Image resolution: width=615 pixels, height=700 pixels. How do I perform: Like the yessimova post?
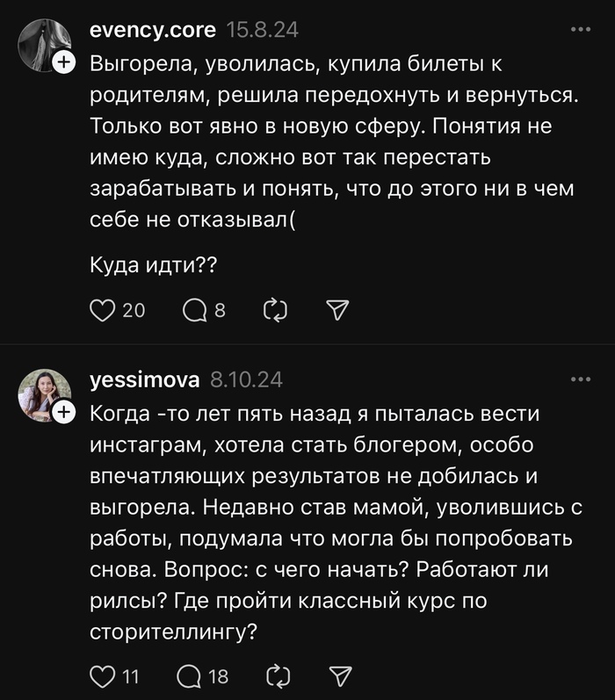coord(104,675)
